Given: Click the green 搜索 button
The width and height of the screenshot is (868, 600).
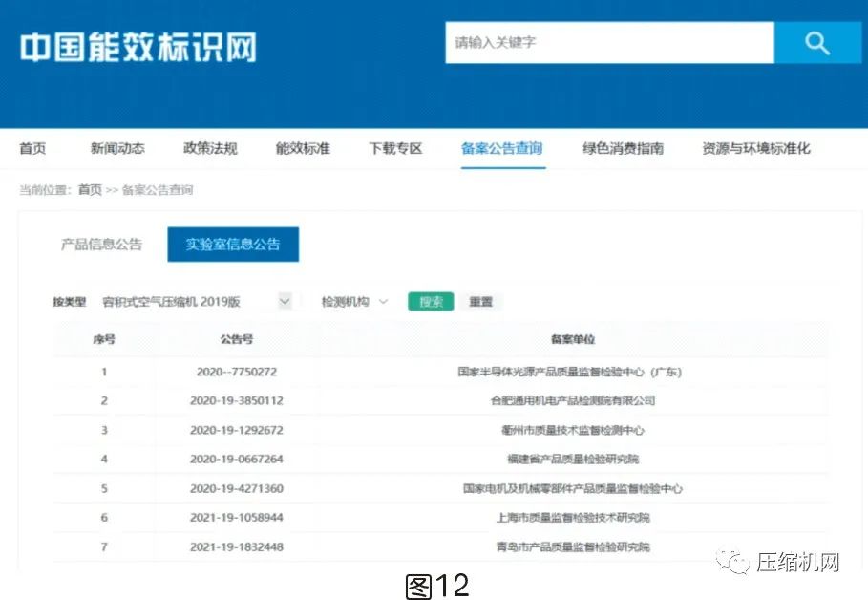Looking at the screenshot, I should (x=430, y=300).
